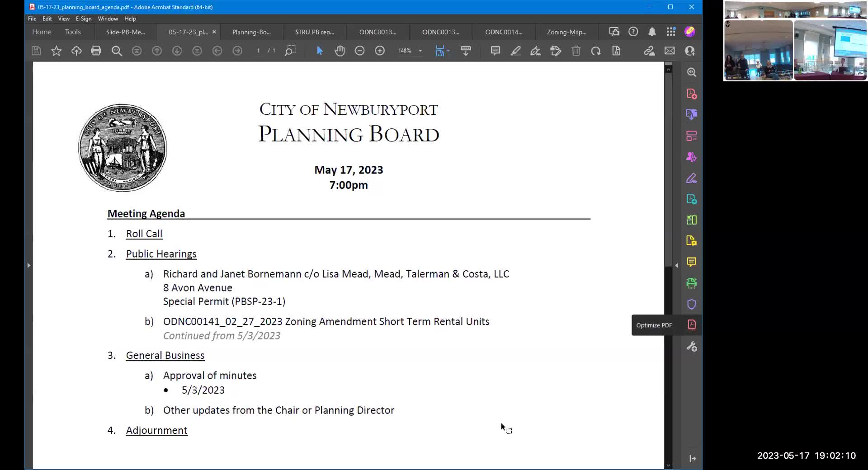
Task: Select the arrow selection tool
Action: point(320,51)
